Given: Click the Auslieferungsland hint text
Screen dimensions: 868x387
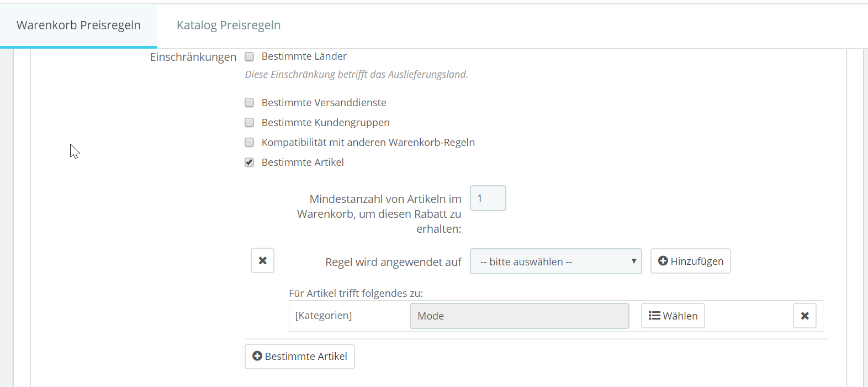Looking at the screenshot, I should click(x=356, y=75).
